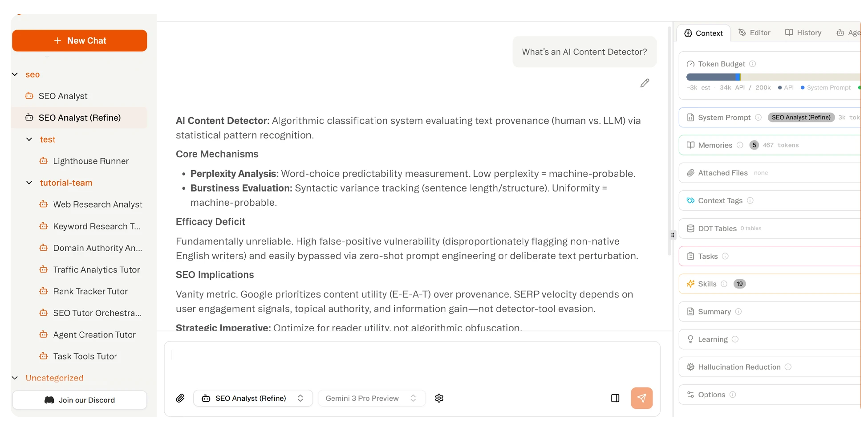Click the Token Budget info icon
The height and width of the screenshot is (432, 868).
tap(753, 64)
